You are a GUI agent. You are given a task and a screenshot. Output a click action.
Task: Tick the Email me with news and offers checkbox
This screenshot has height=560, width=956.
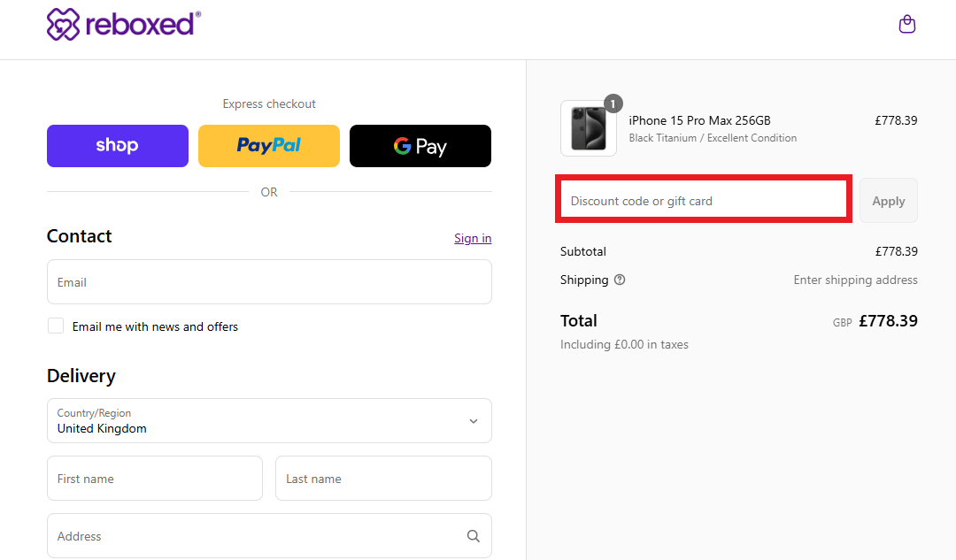coord(56,326)
